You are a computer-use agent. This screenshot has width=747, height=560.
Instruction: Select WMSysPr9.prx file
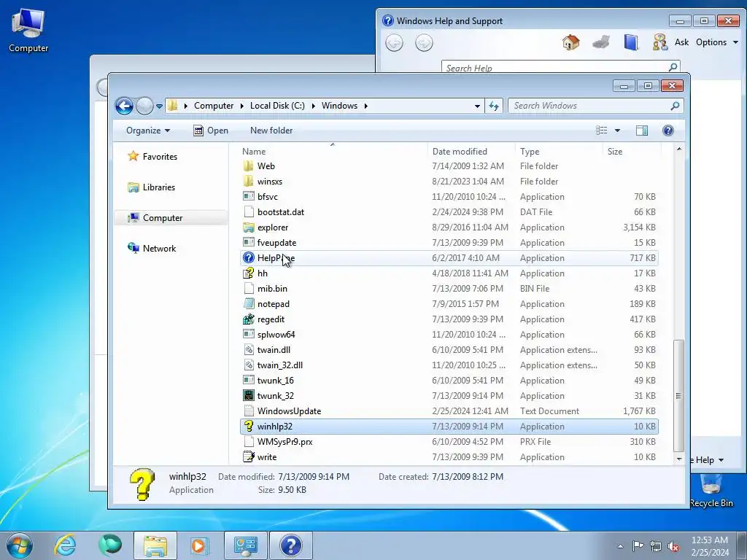coord(285,442)
